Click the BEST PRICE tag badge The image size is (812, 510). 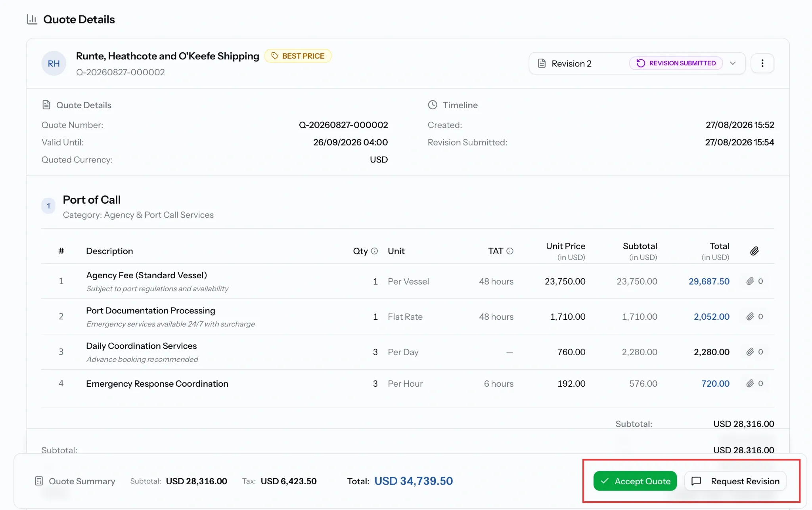pyautogui.click(x=298, y=56)
